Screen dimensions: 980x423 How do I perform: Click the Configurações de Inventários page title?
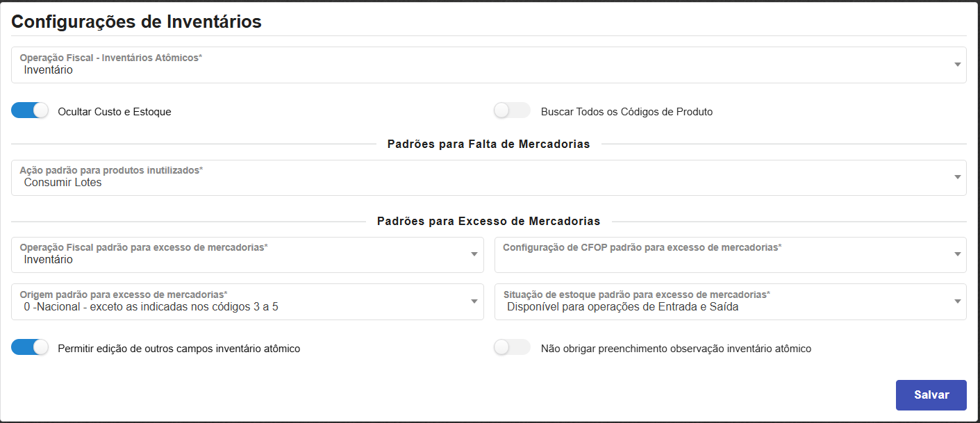click(136, 22)
